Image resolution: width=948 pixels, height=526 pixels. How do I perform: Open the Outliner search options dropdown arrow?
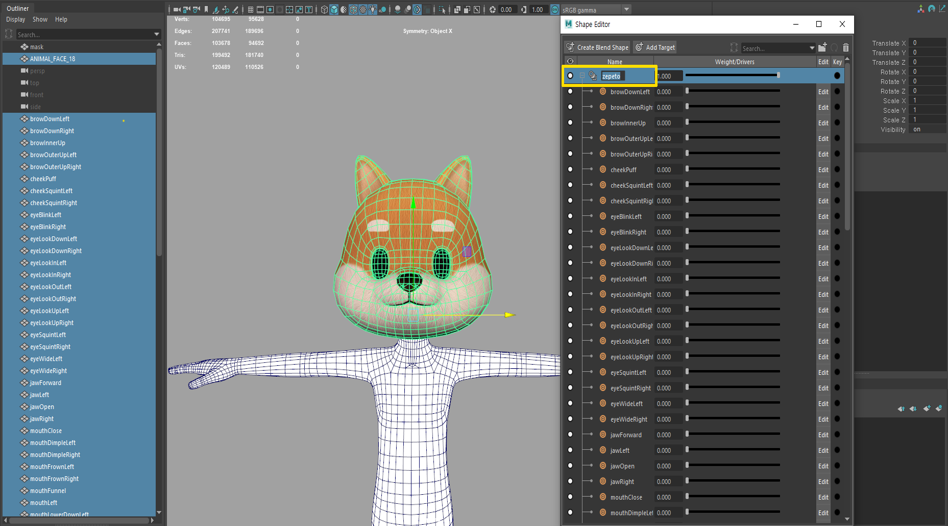pos(157,34)
